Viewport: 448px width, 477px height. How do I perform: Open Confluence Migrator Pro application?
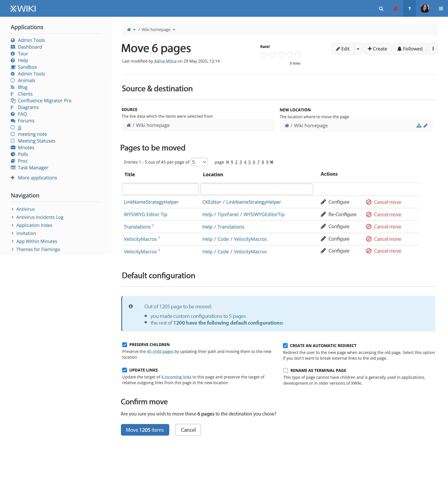click(45, 101)
